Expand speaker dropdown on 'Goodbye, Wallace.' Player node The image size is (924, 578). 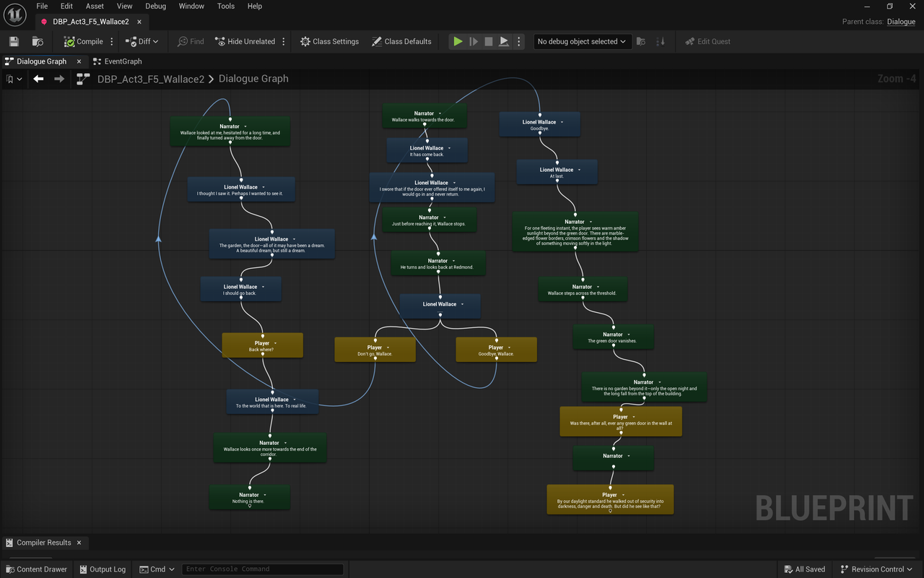point(510,348)
